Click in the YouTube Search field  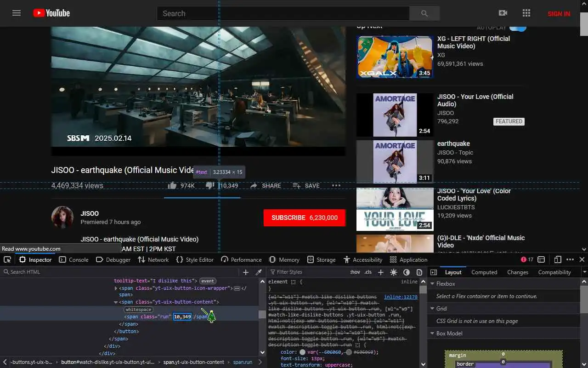[x=283, y=13]
